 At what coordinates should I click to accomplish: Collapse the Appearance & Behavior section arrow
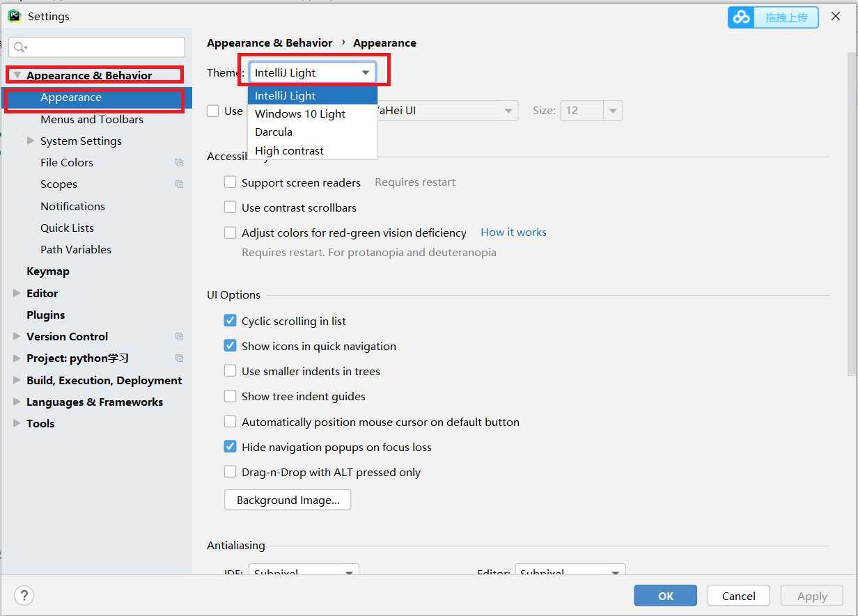coord(17,75)
